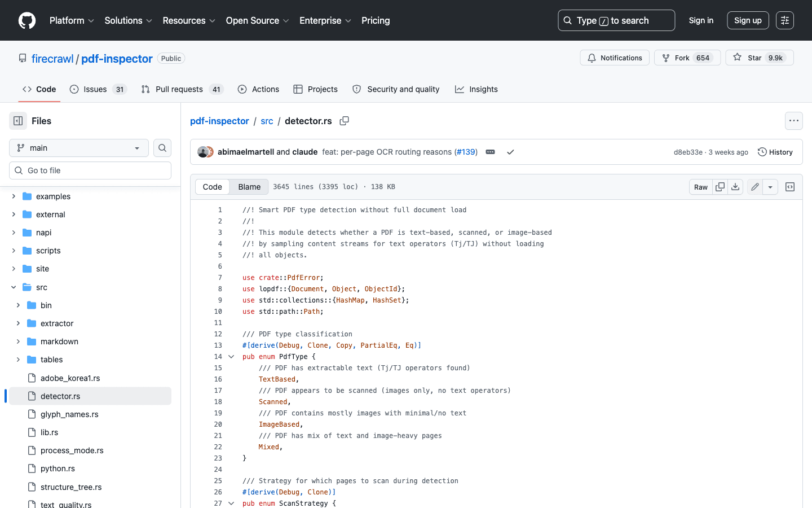
Task: Copy raw file contents icon
Action: pos(720,187)
